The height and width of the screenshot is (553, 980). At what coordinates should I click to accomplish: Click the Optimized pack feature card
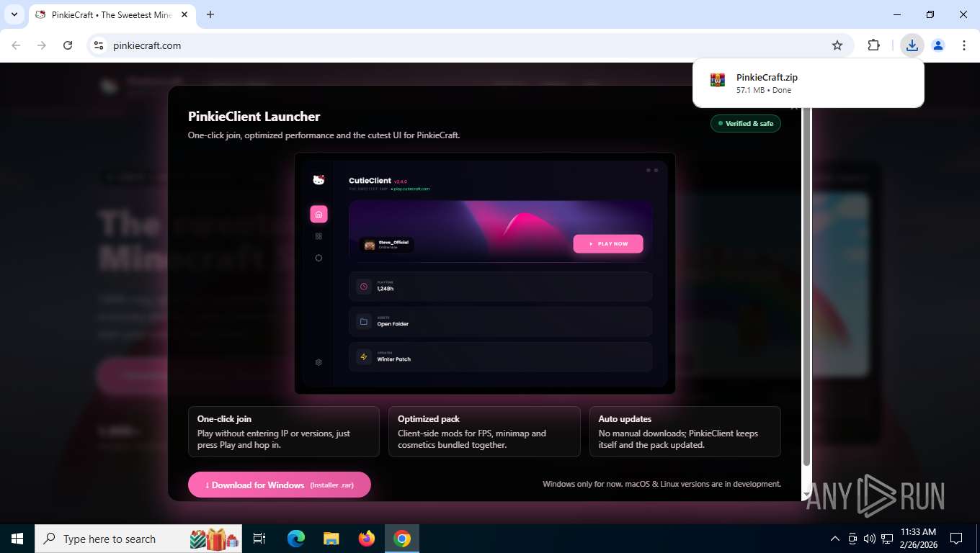pos(484,431)
